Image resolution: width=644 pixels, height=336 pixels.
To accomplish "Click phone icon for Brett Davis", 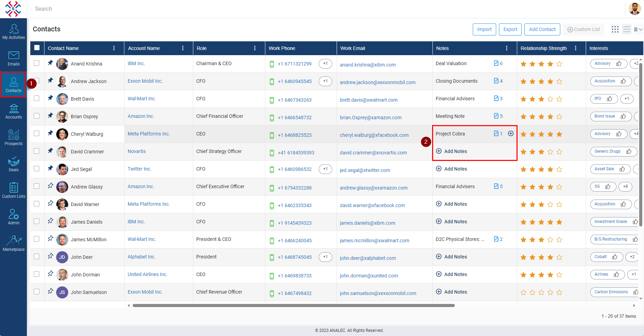I will pyautogui.click(x=272, y=100).
